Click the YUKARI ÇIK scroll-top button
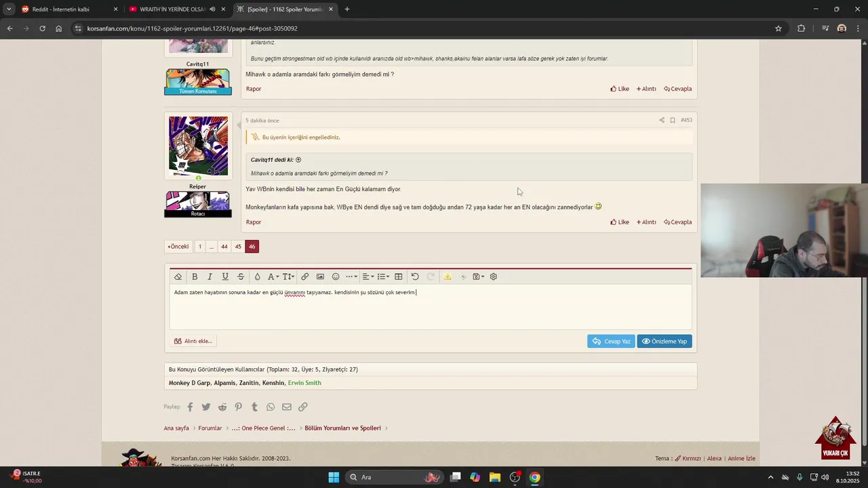The image size is (868, 488). pos(835,438)
